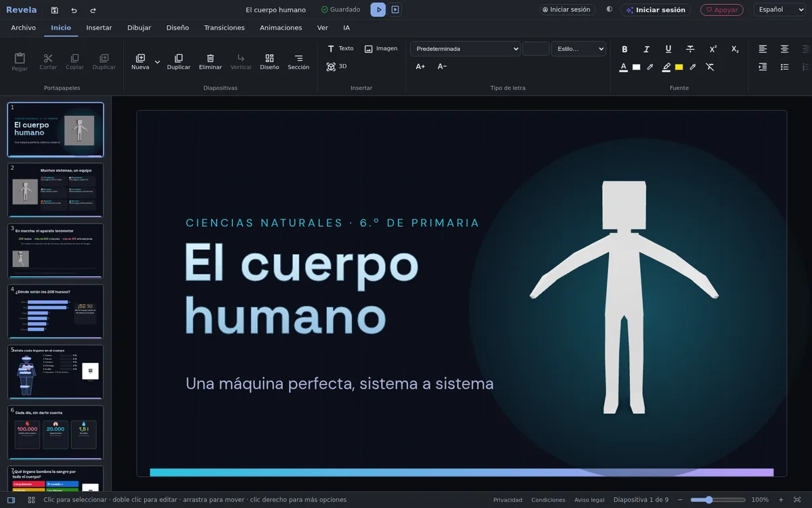
Task: Toggle bold formatting
Action: click(625, 49)
